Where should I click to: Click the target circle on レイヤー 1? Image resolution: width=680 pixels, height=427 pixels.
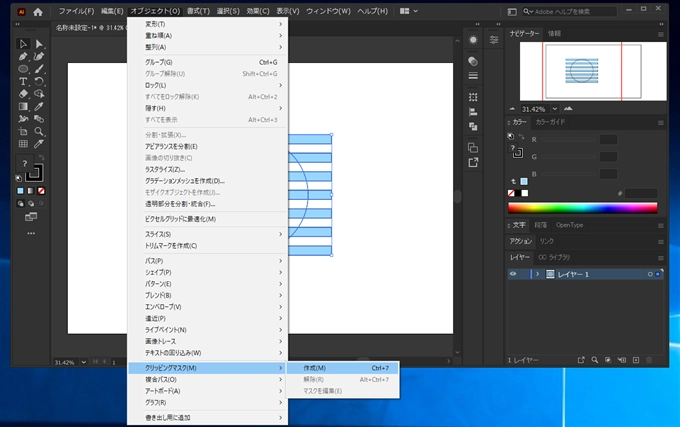650,273
